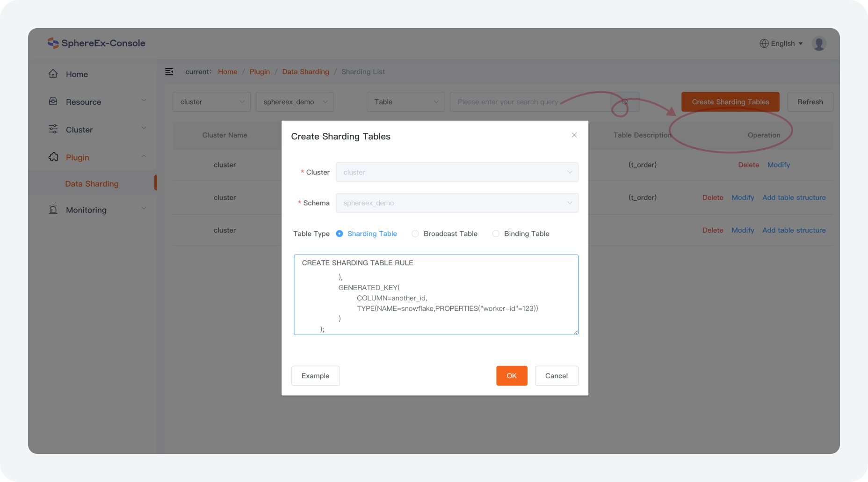The image size is (868, 482).
Task: Toggle the sidebar collapse menu icon
Action: [x=169, y=72]
